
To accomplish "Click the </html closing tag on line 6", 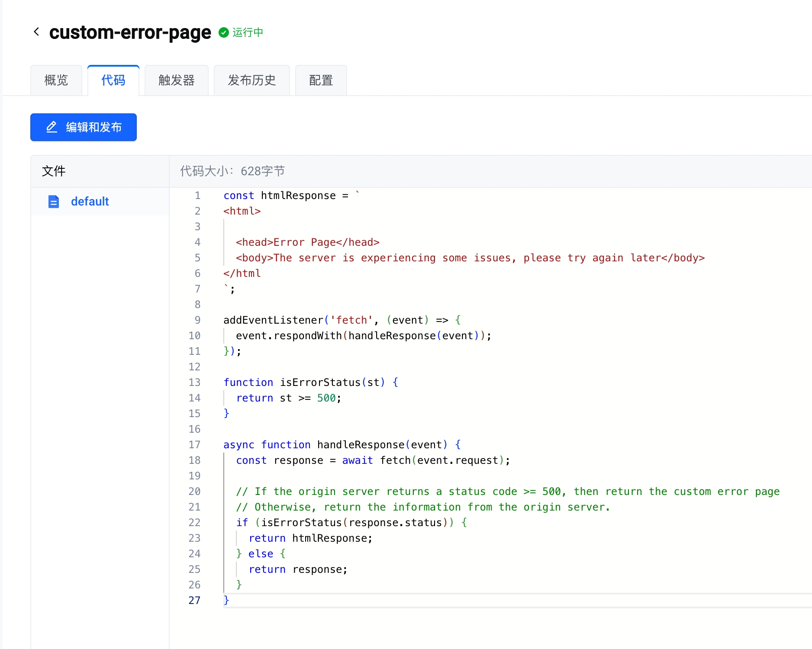I will coord(242,273).
